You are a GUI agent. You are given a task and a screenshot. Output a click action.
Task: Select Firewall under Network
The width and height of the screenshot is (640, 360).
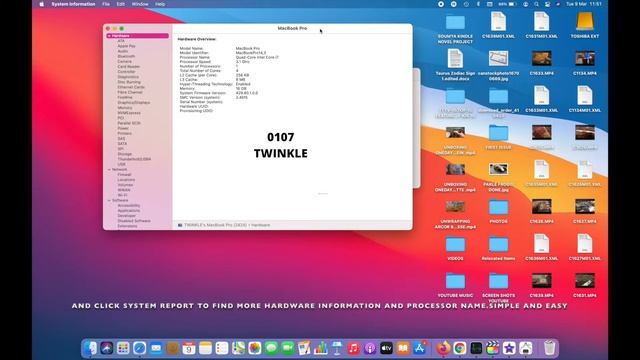[x=124, y=174]
